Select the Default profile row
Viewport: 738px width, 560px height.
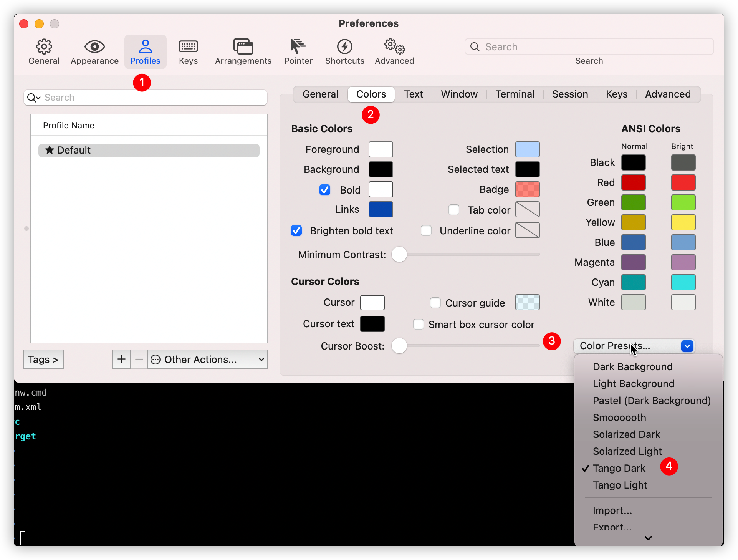tap(149, 150)
